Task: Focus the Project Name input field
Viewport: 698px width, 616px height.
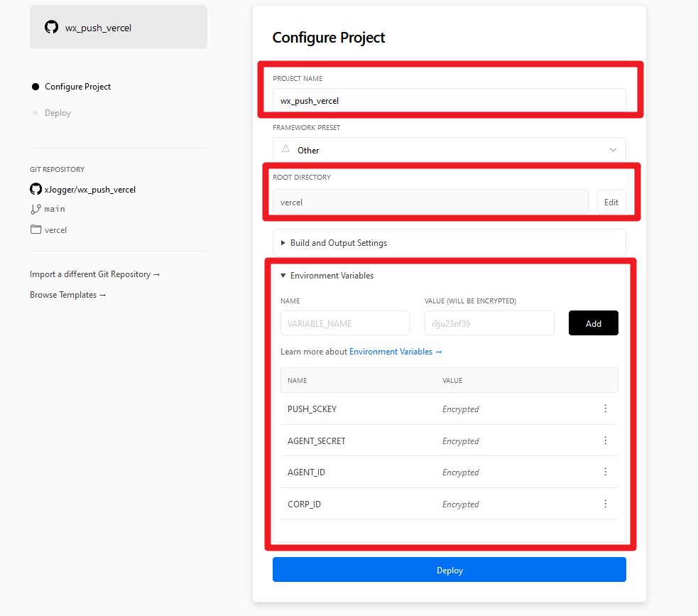Action: [449, 101]
